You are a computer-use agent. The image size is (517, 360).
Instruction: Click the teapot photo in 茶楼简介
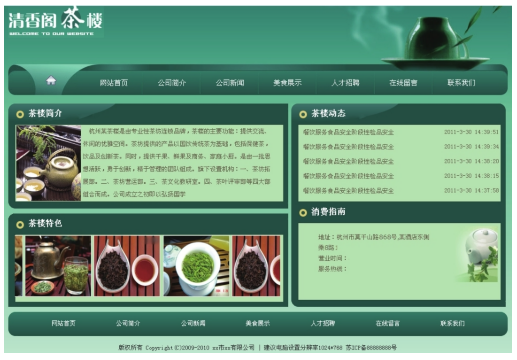click(48, 163)
